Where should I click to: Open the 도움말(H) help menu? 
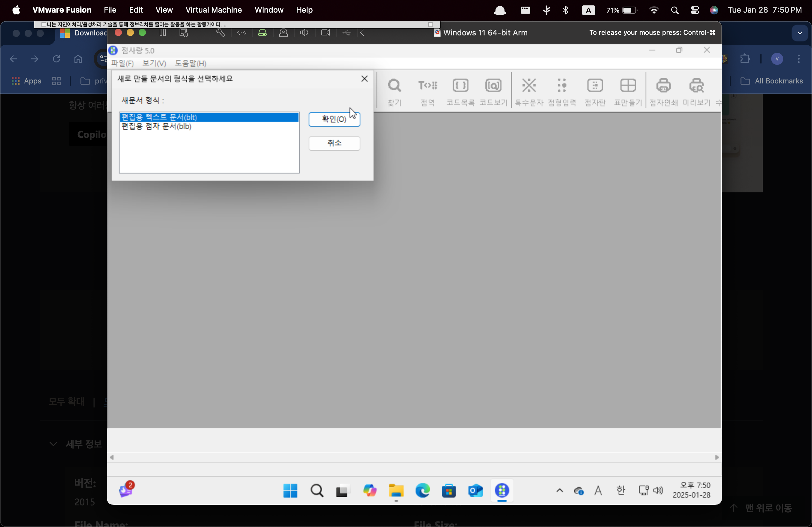tap(190, 63)
